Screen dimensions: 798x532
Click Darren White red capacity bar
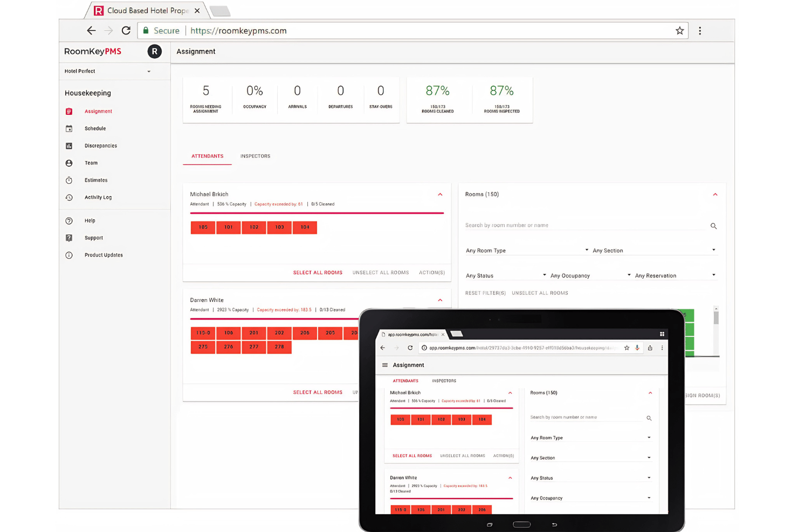click(274, 319)
